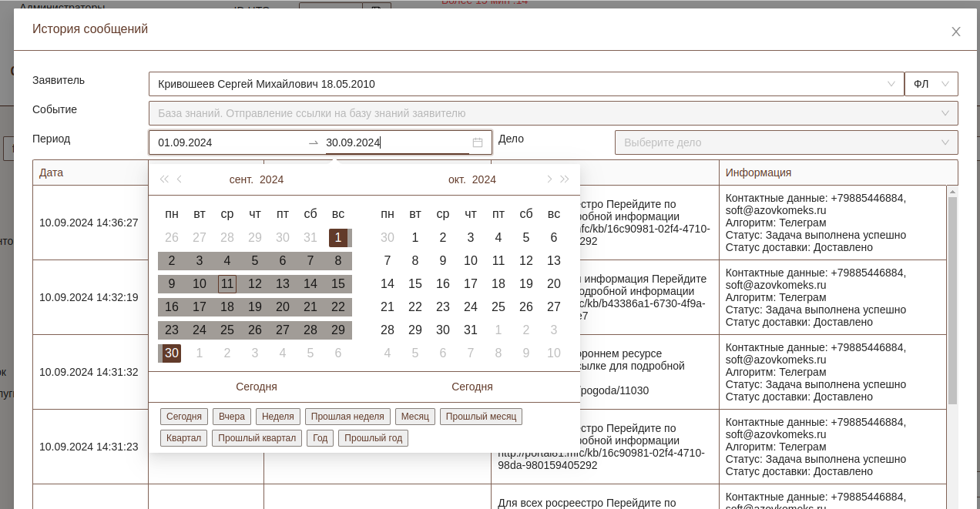Click the Вчера preset button

[231, 417]
